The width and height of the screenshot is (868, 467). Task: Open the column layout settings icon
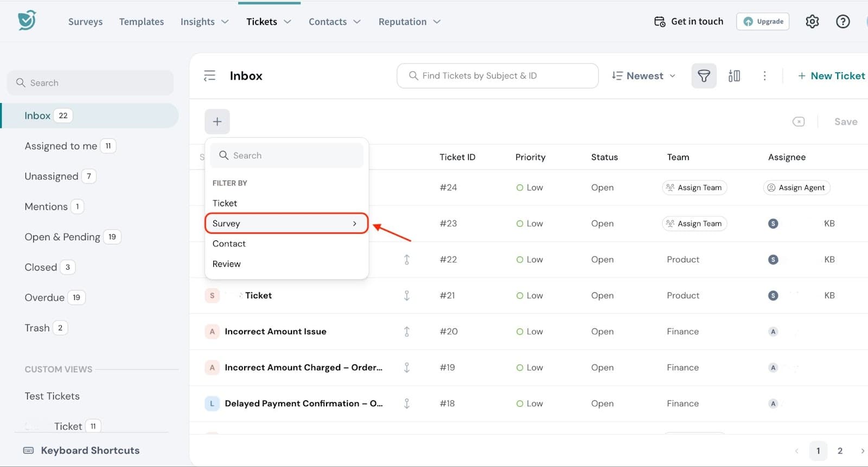click(x=734, y=76)
